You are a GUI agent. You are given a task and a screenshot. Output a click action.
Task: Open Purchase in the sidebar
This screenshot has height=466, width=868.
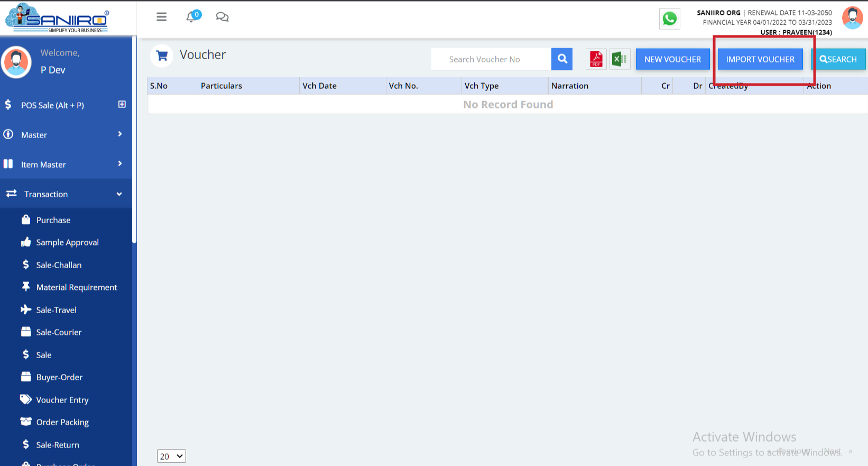tap(53, 220)
